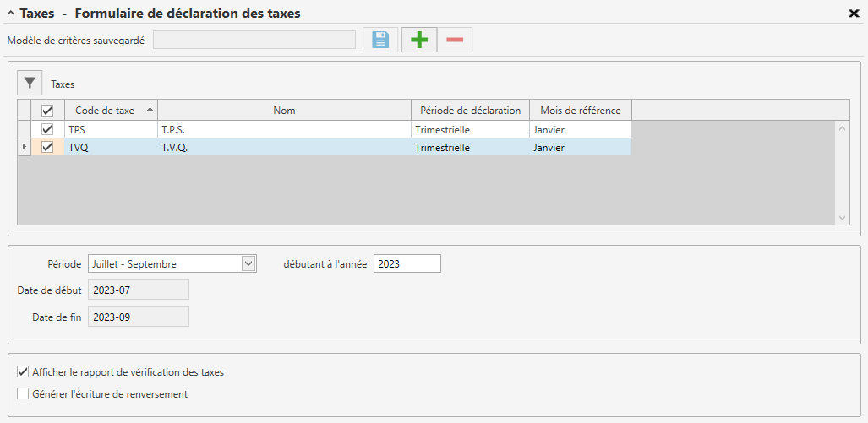868x423 pixels.
Task: Click the Date de fin field
Action: [x=139, y=317]
